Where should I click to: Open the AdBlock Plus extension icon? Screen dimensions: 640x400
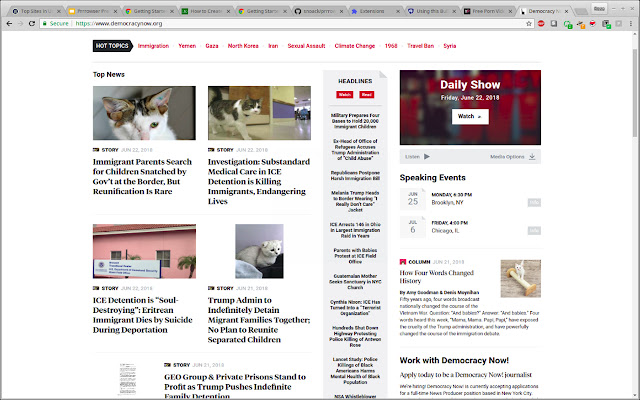541,24
